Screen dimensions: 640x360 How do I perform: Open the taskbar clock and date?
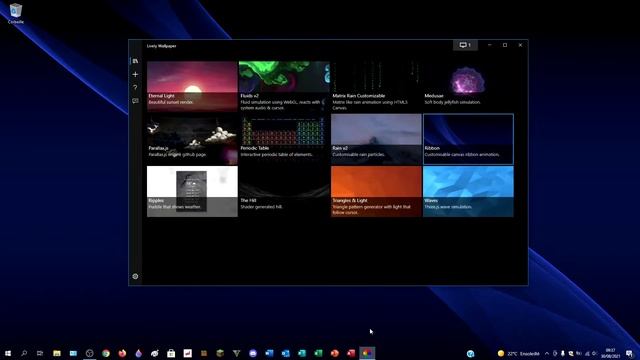610,353
